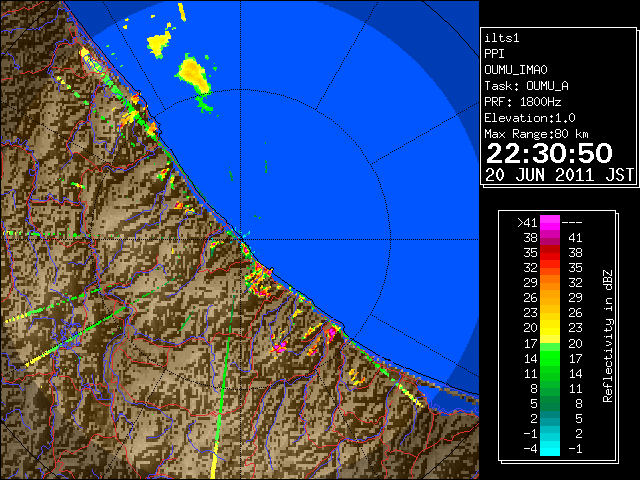Pick the red 35 to 38 legend swatch
The image size is (640, 480).
550,253
